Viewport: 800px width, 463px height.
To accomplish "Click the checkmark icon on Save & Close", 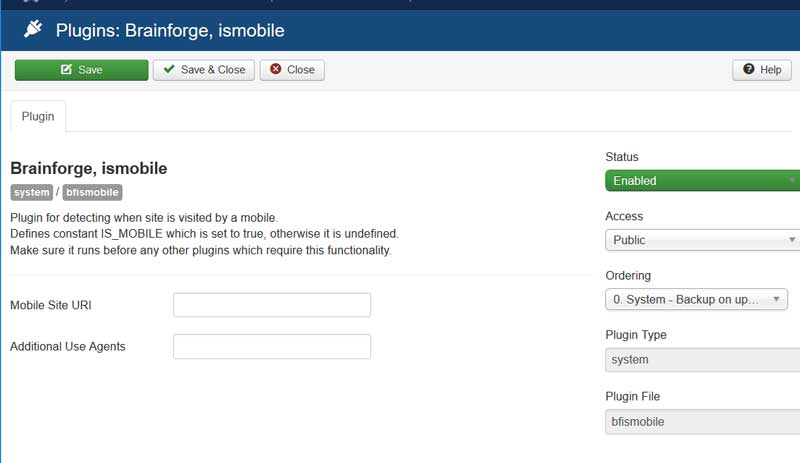I will (169, 69).
